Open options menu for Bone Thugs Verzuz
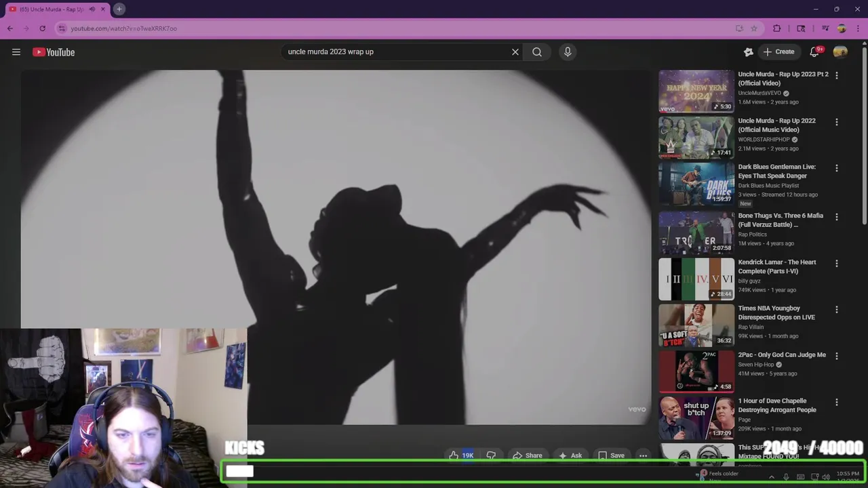 click(x=836, y=217)
